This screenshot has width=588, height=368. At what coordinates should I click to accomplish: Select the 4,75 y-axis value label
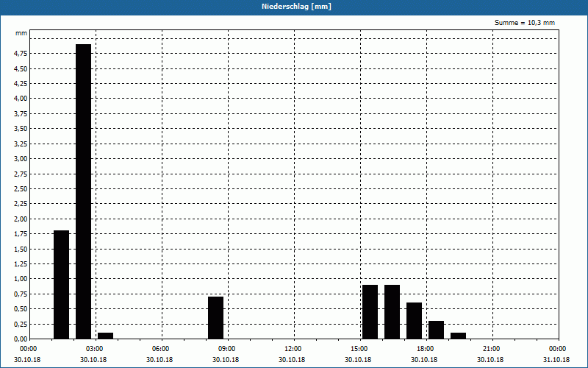tap(21, 54)
